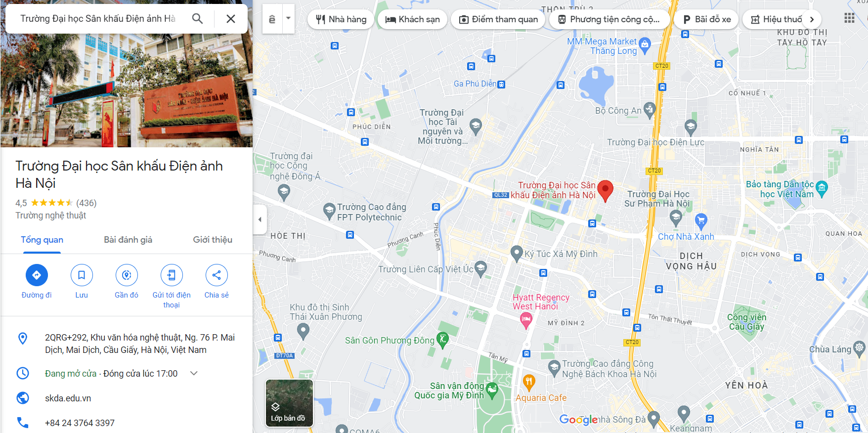The width and height of the screenshot is (868, 433).
Task: Click the red location pin on map
Action: pyautogui.click(x=605, y=191)
